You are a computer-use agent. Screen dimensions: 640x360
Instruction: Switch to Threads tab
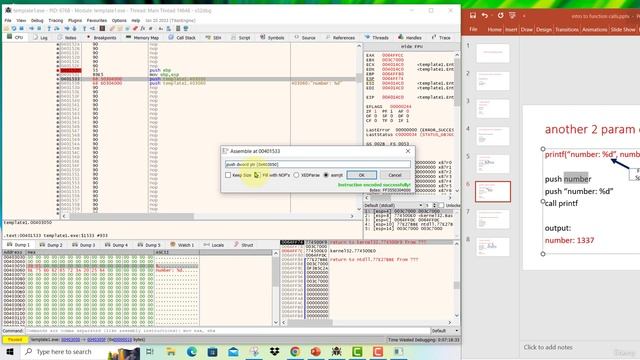[376, 38]
